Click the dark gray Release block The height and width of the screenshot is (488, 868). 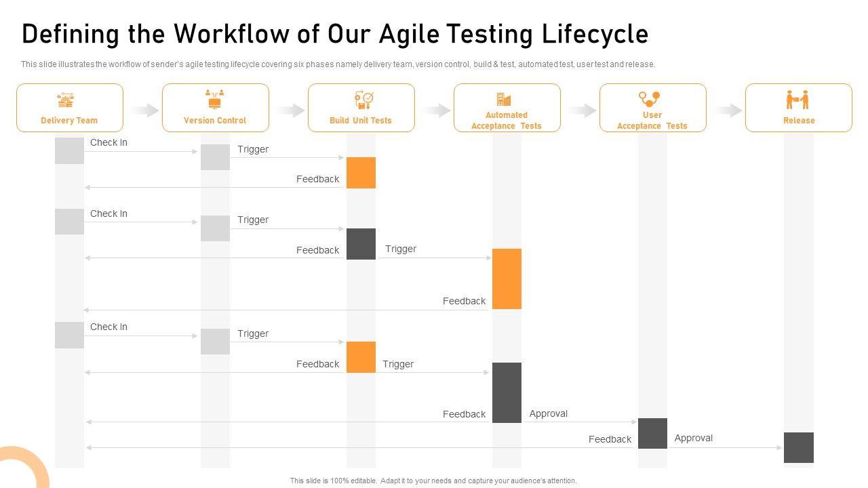tap(798, 447)
